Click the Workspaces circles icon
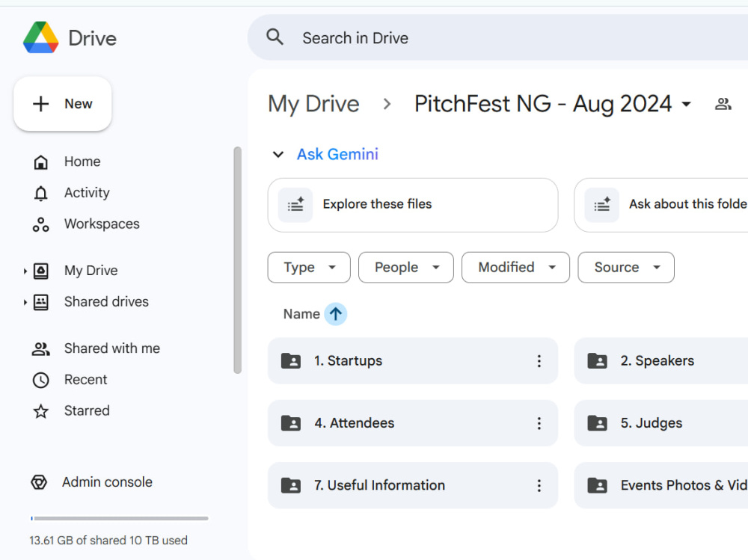This screenshot has height=560, width=748. click(x=41, y=224)
